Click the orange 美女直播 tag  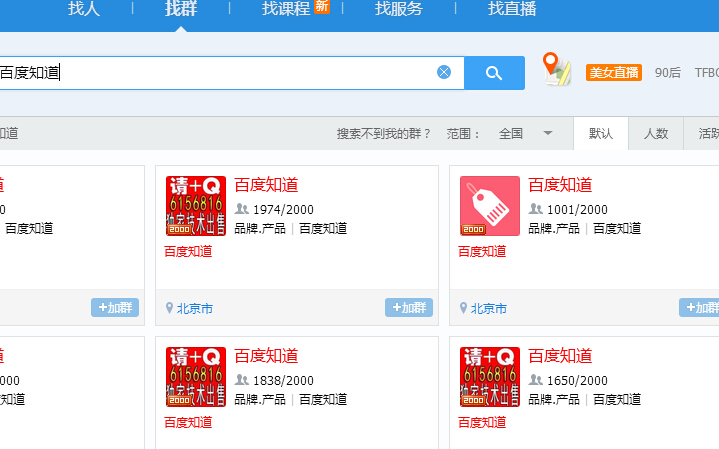613,73
